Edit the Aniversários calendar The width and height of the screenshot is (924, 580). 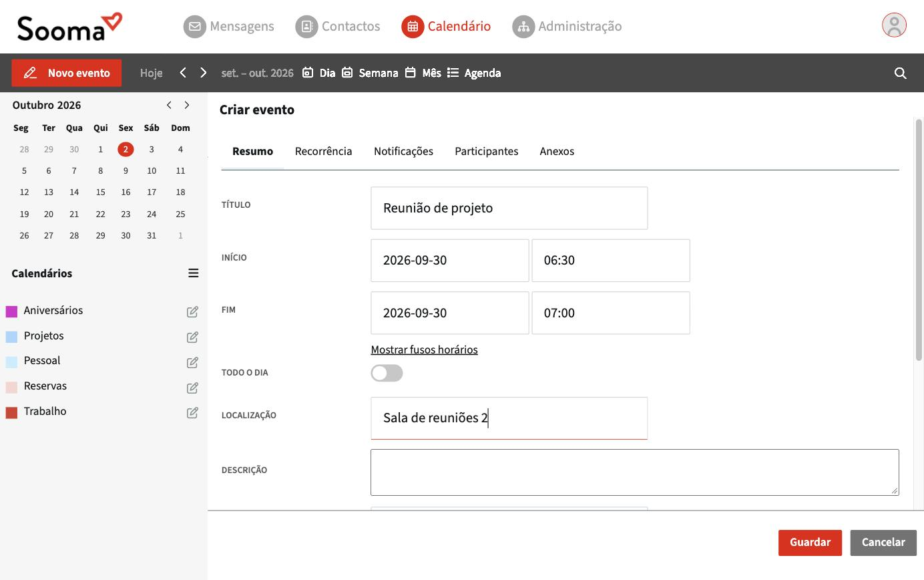point(192,311)
